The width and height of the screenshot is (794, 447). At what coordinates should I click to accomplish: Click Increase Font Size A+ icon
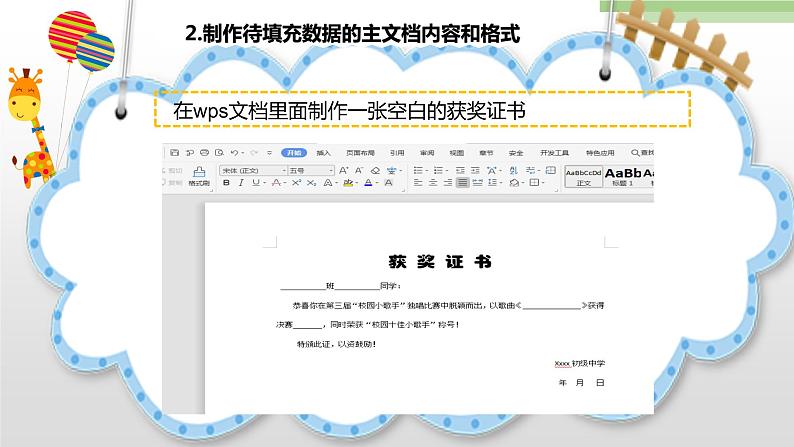point(344,171)
